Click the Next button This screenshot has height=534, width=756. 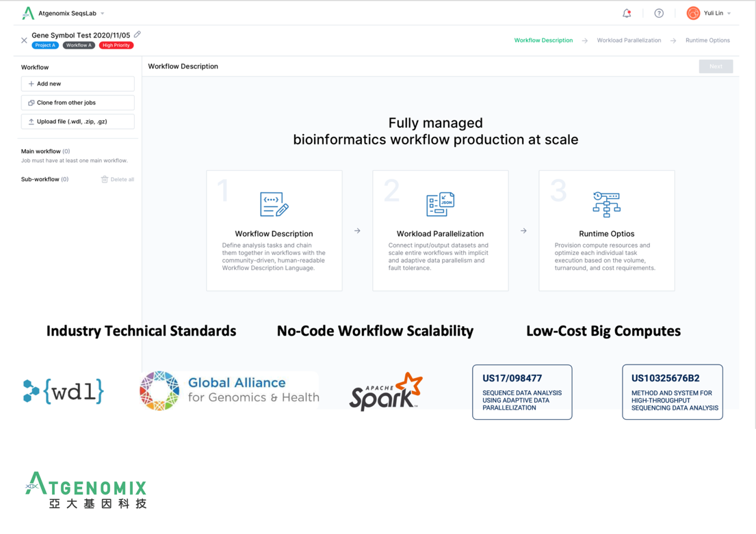pos(716,66)
